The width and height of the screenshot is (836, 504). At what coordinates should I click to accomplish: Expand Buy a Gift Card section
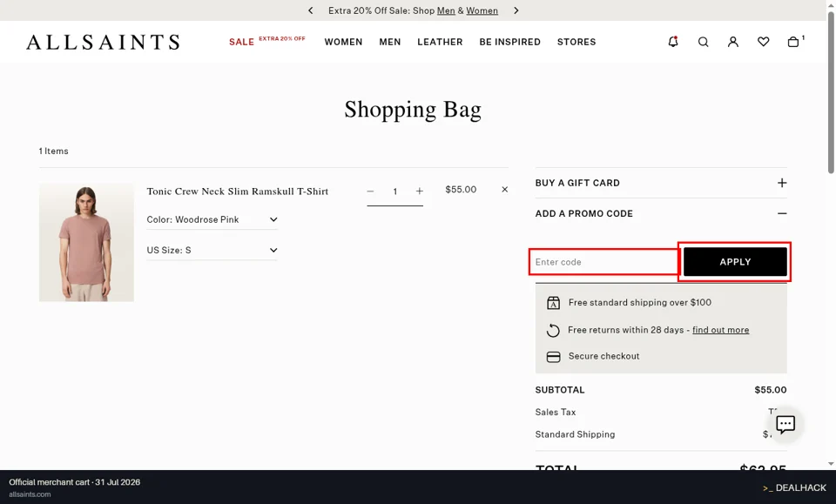point(661,183)
